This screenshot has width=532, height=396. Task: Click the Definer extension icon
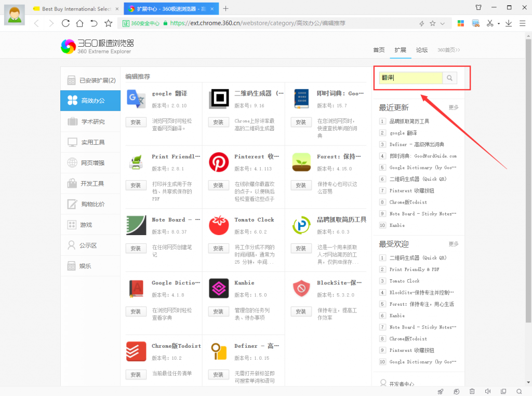coord(219,351)
